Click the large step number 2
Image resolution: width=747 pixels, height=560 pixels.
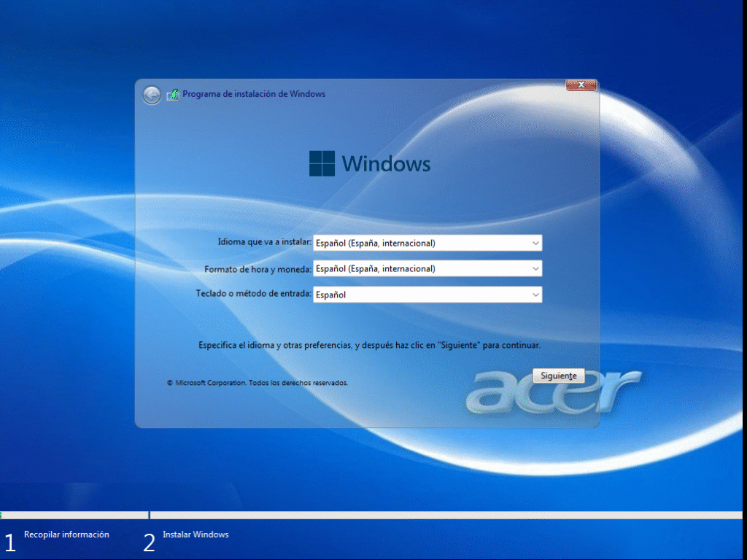click(149, 542)
